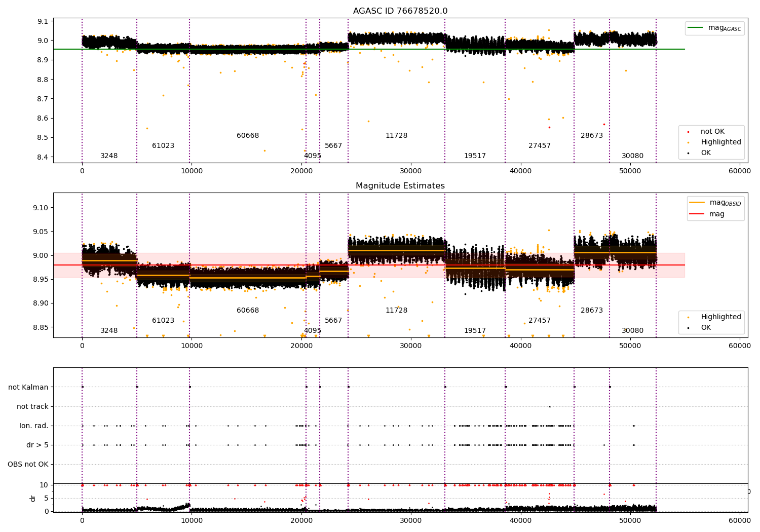Click OBSID 19517 label in Magnitude Estimates plot
The height and width of the screenshot is (532, 760).
(475, 331)
